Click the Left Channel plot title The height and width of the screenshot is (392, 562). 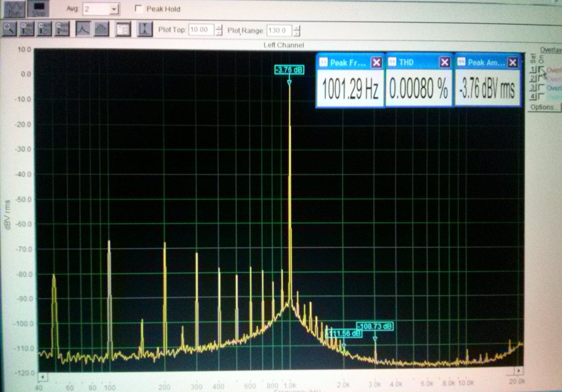click(x=283, y=45)
